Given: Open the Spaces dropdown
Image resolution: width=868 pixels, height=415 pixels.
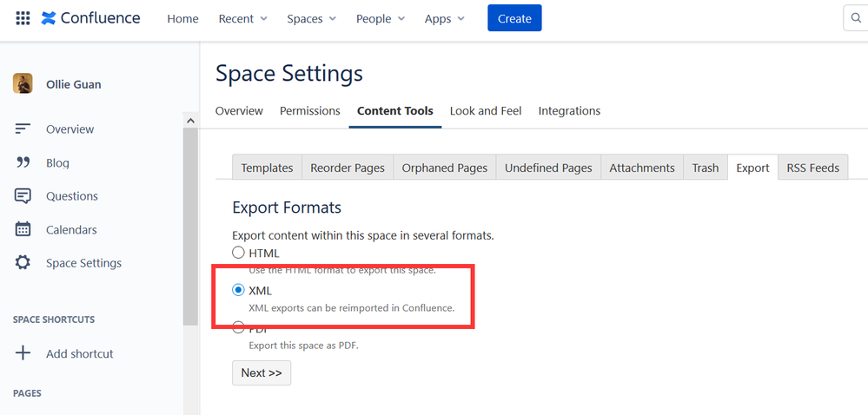Looking at the screenshot, I should (311, 19).
